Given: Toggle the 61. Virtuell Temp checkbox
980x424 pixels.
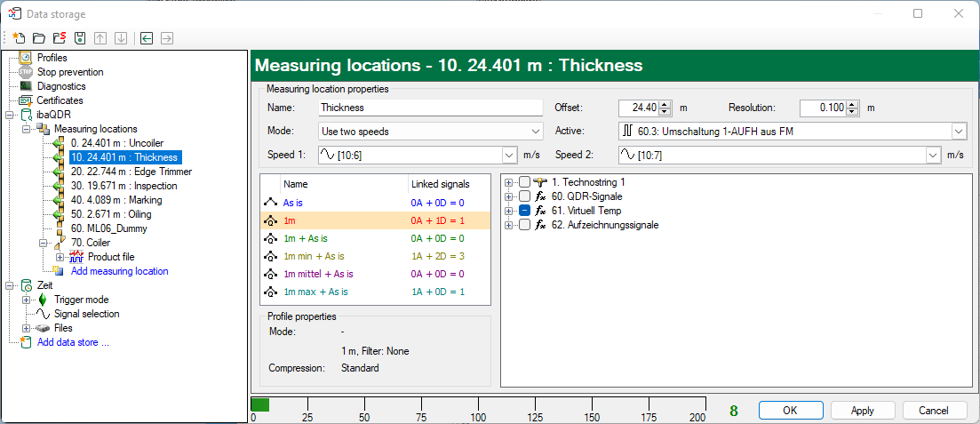Looking at the screenshot, I should [x=525, y=211].
